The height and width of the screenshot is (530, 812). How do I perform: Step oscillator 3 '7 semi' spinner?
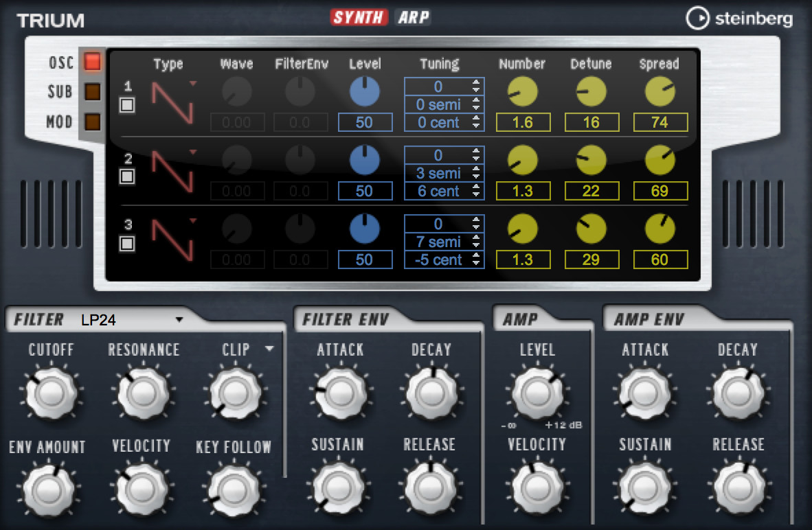tap(476, 242)
